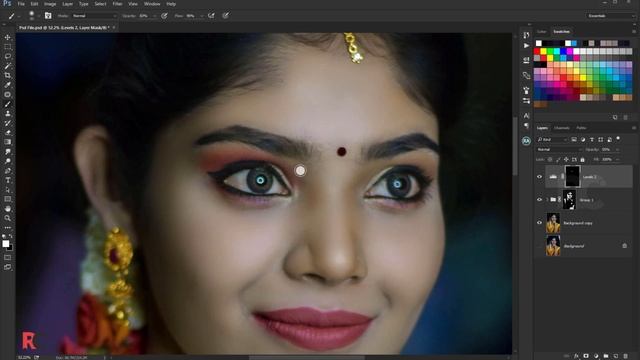
Task: Open the Edit Toolbar three-dots icon
Action: (x=8, y=227)
